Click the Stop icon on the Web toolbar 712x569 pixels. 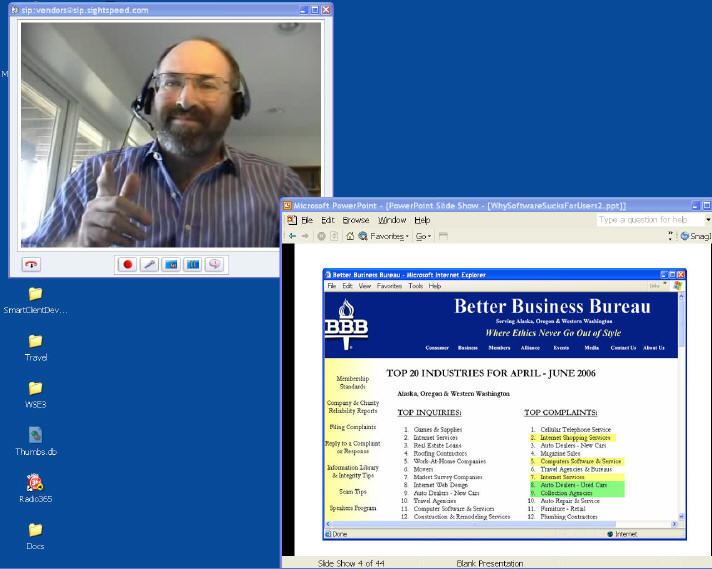(x=321, y=236)
